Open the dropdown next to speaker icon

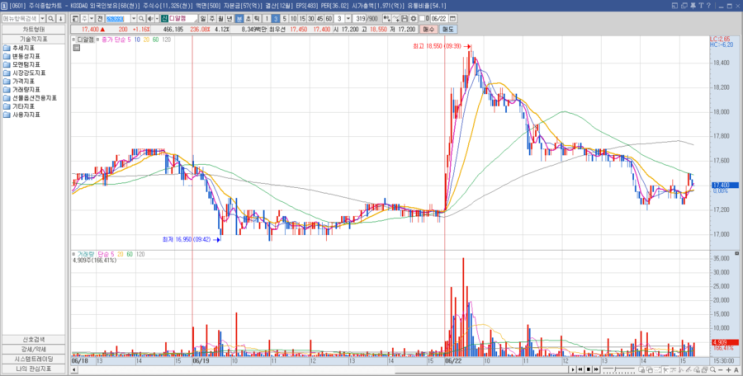coord(156,18)
